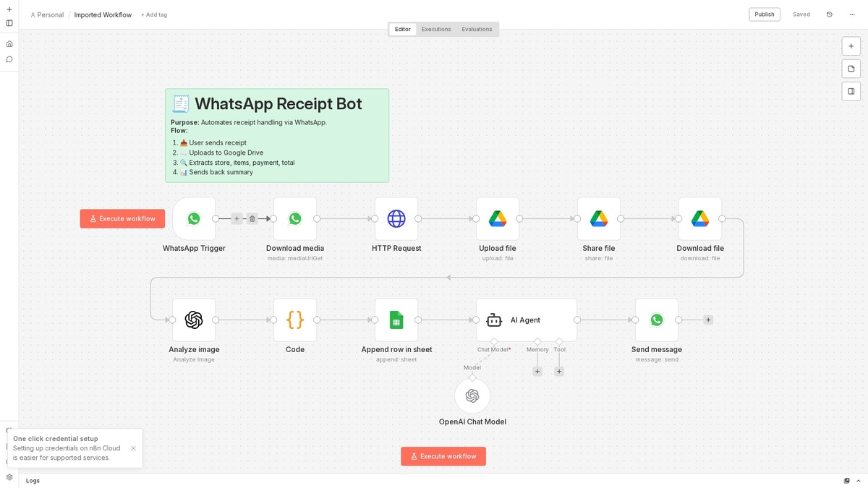Click the bottom Execute workflow button
The image size is (868, 488).
coord(443,456)
